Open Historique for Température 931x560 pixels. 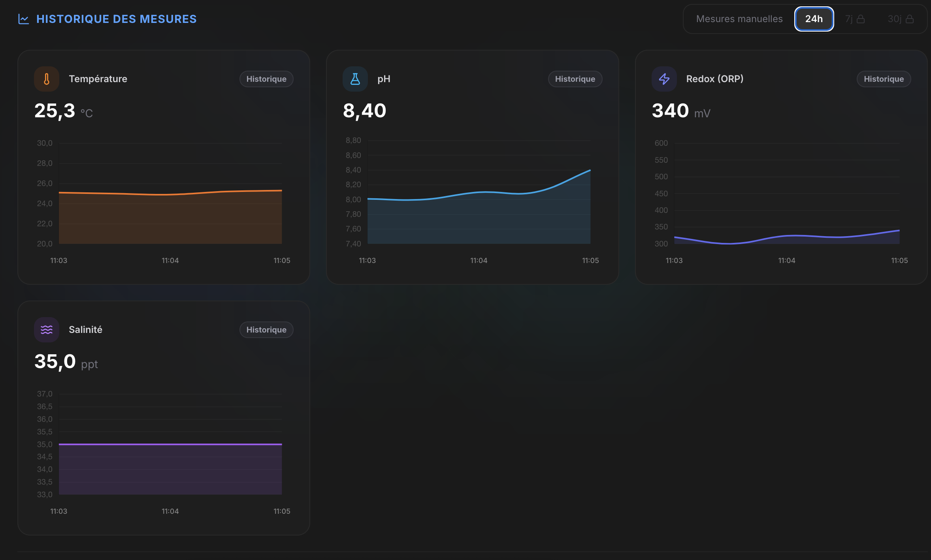point(266,79)
